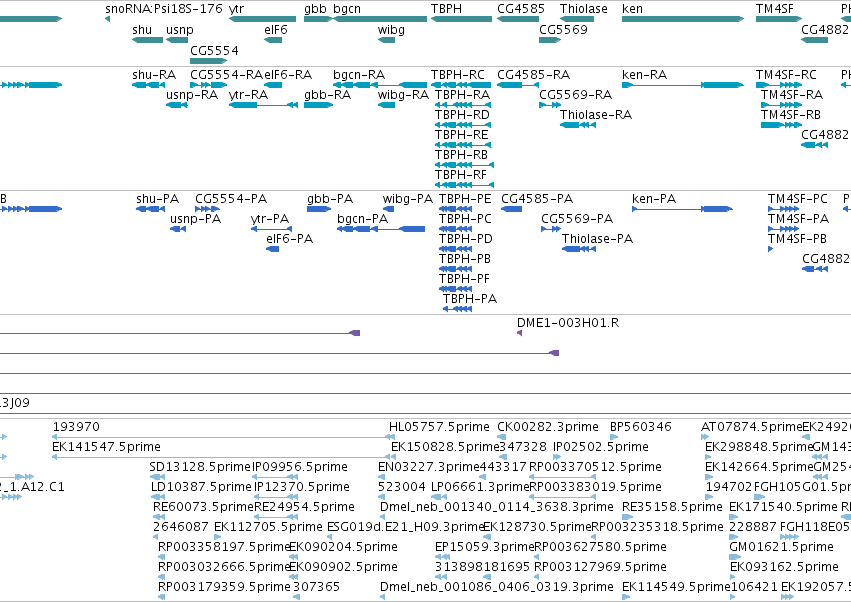This screenshot has height=602, width=851.
Task: Select the TBPH gene label
Action: (x=446, y=9)
